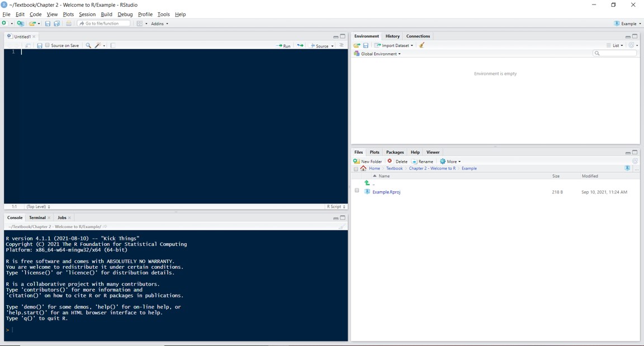Viewport: 644px width, 346px height.
Task: Click the save icon in editor toolbar
Action: (x=40, y=45)
